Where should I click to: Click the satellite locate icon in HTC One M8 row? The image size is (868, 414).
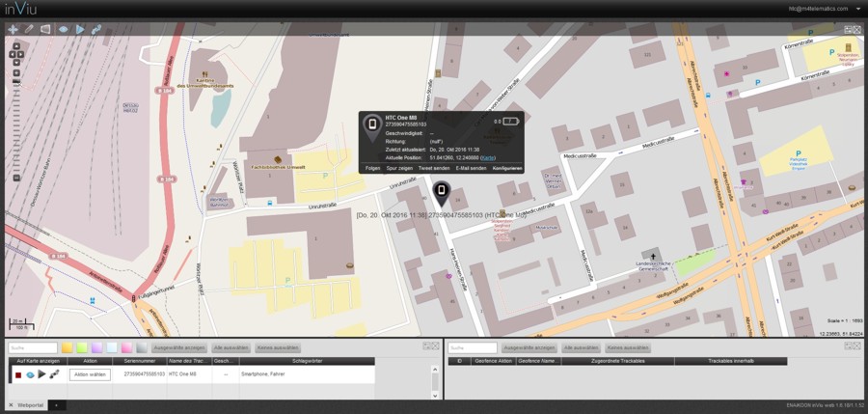tap(54, 374)
